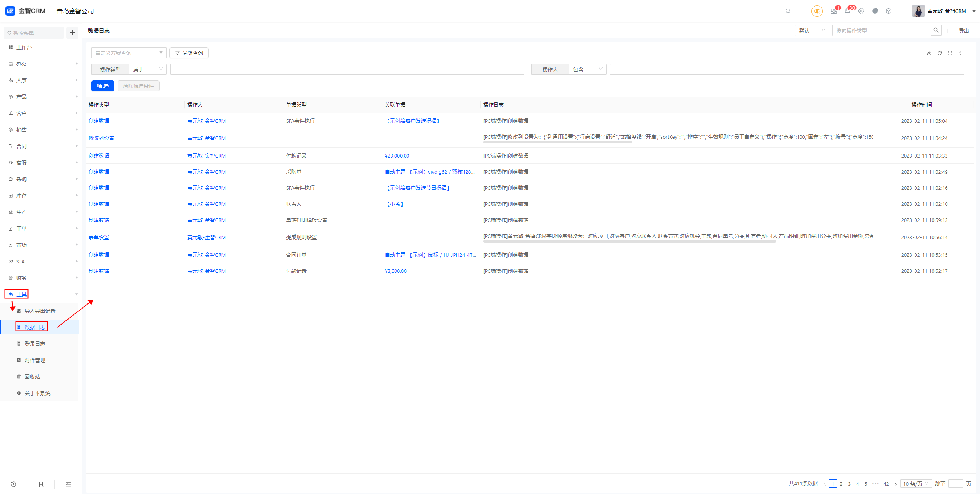Click inside the 搜索菜单 search box
The height and width of the screenshot is (494, 980).
[x=34, y=33]
